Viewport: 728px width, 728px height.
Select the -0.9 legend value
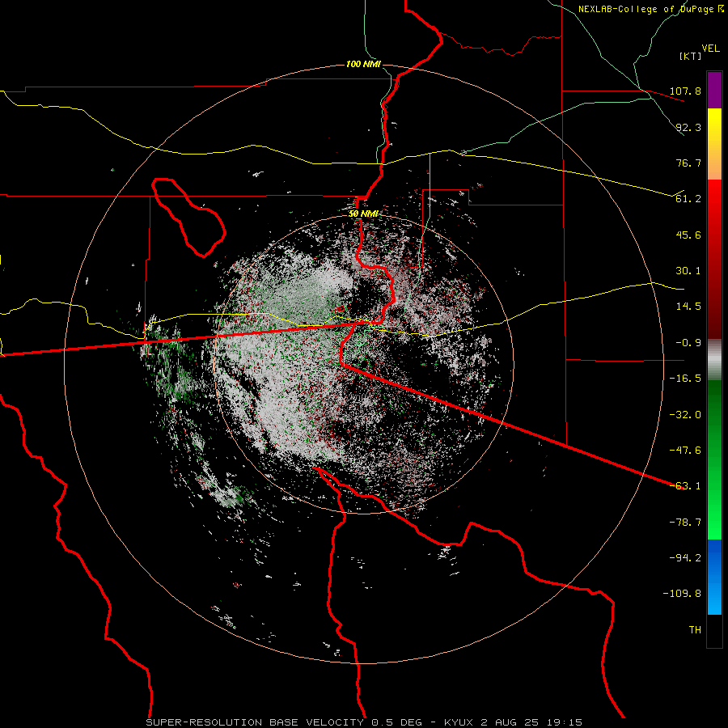tap(688, 343)
